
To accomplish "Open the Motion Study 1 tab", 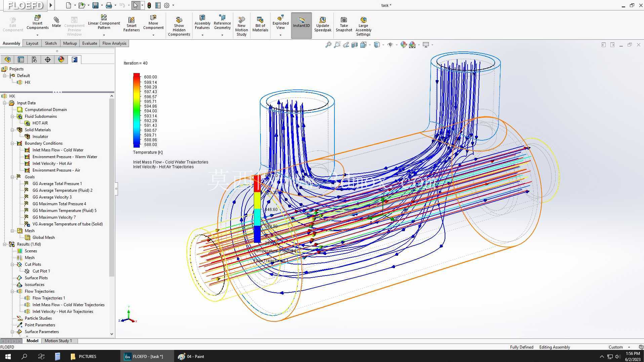I will 58,341.
